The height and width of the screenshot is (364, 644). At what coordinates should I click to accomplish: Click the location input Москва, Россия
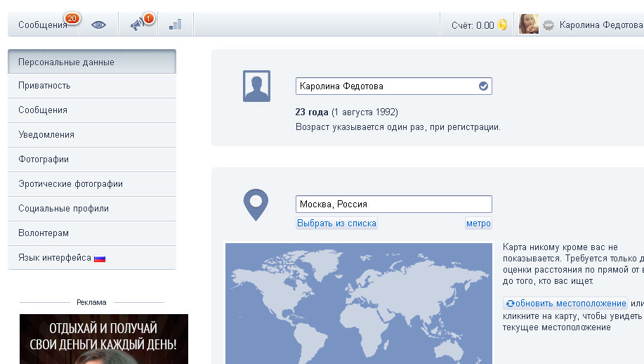coord(394,204)
